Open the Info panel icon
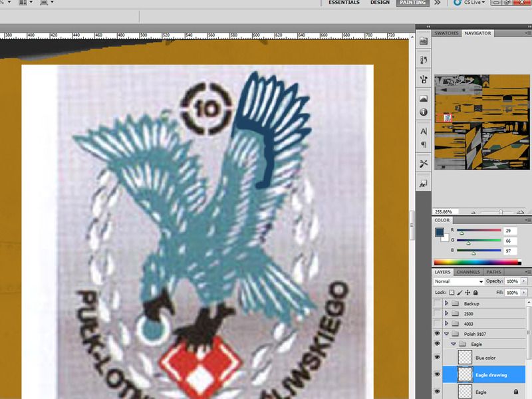This screenshot has height=399, width=532. [424, 112]
